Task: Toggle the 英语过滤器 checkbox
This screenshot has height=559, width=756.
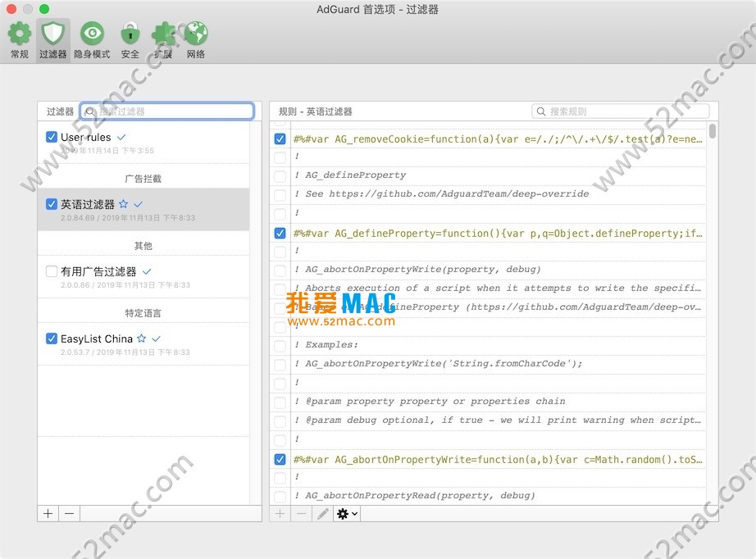Action: click(52, 204)
